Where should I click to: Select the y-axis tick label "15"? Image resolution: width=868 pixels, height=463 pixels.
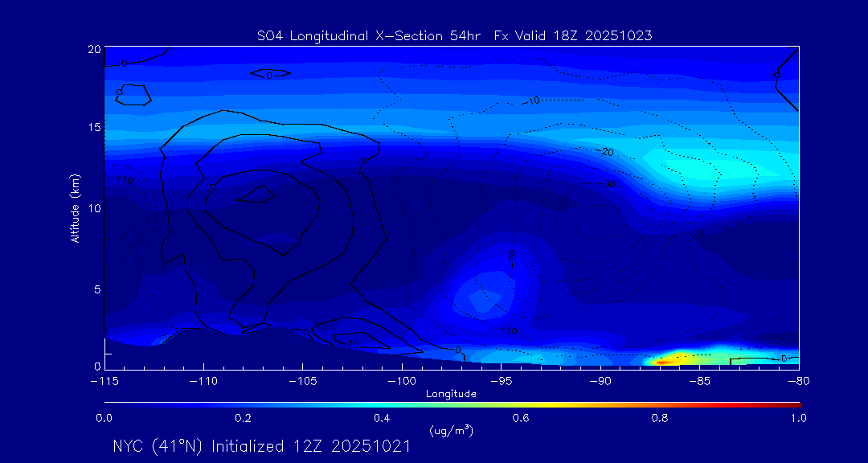(94, 127)
